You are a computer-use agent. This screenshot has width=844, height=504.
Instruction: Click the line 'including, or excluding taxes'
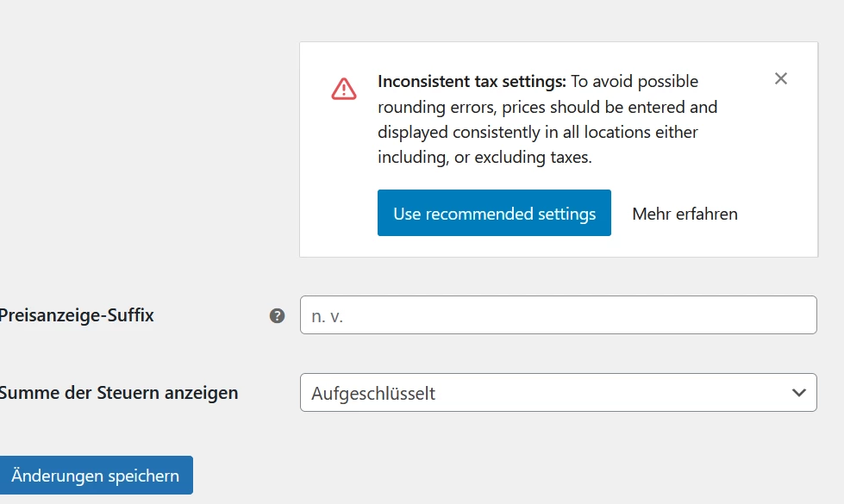click(485, 157)
